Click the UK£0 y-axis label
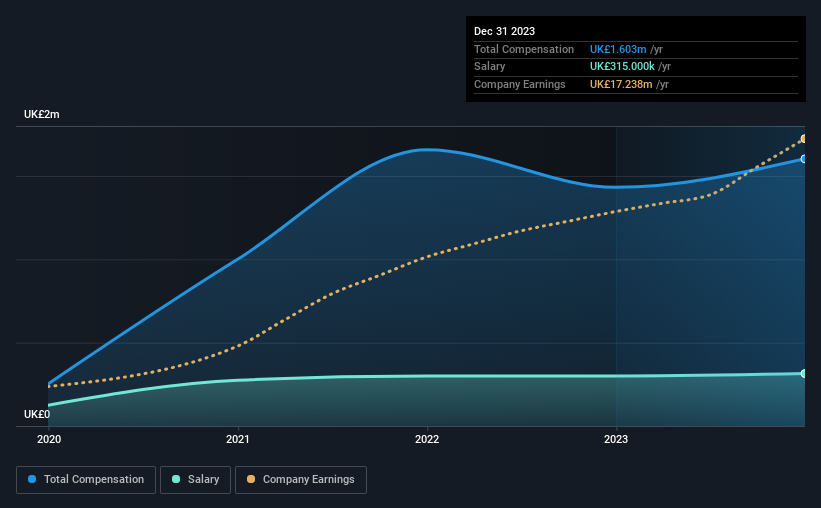The width and height of the screenshot is (821, 508). [x=37, y=414]
